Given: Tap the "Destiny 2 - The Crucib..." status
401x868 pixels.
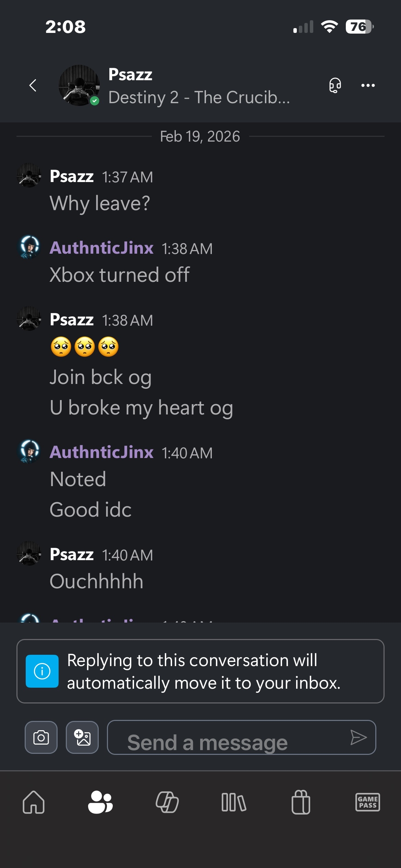Looking at the screenshot, I should click(x=199, y=98).
